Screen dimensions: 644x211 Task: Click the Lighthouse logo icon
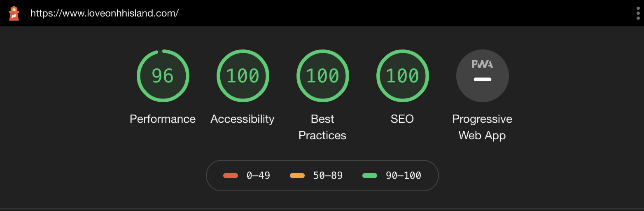(x=14, y=13)
